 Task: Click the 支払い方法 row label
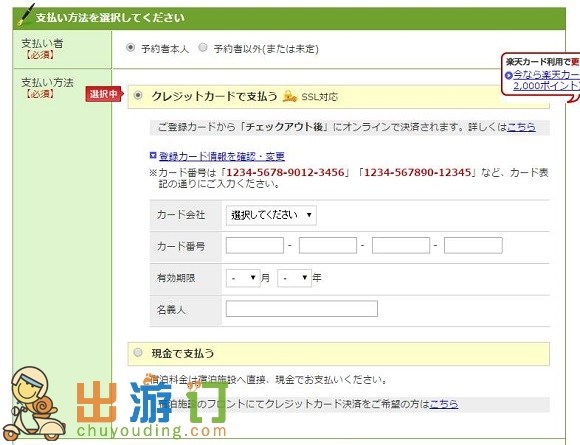tap(47, 82)
